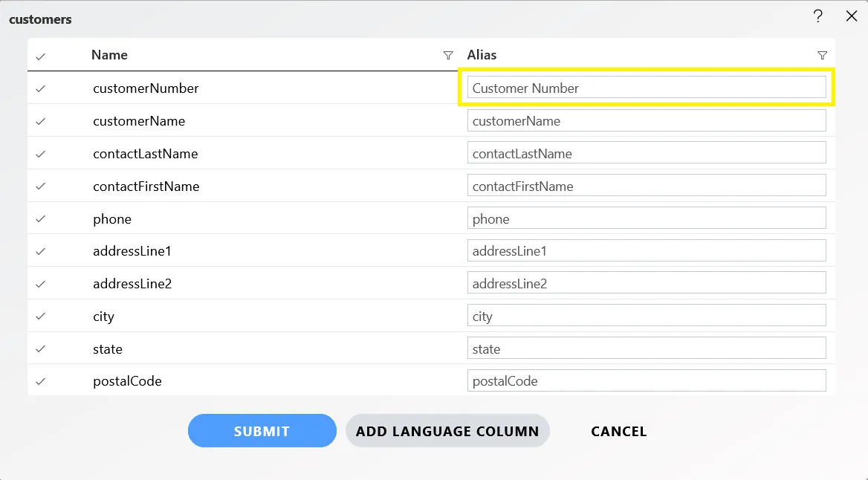Screen dimensions: 868x480
Task: Toggle the postalCode row checkmark
Action: pyautogui.click(x=40, y=381)
